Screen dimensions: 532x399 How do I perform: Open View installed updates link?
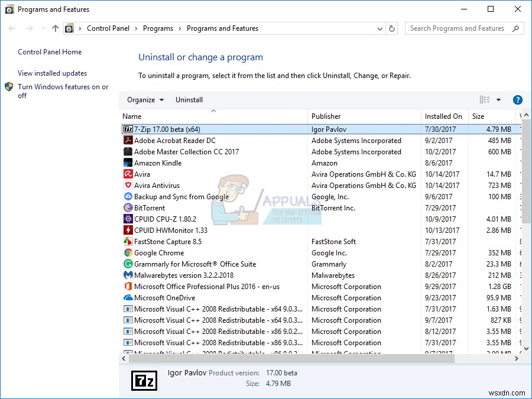(52, 73)
